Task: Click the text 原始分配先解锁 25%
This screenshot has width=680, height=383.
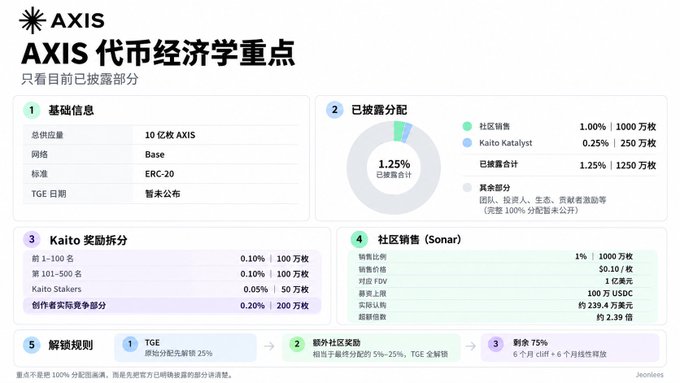Action: click(x=179, y=354)
